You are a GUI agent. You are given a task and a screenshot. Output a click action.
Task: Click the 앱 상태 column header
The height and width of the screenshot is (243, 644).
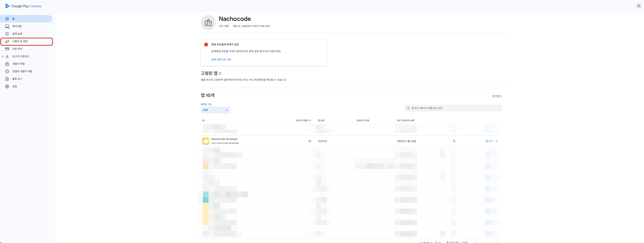point(321,121)
